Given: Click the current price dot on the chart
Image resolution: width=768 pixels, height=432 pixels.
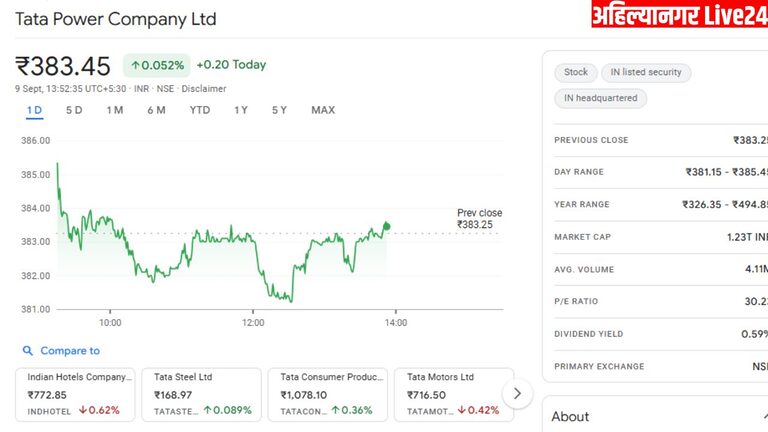Looking at the screenshot, I should 387,227.
